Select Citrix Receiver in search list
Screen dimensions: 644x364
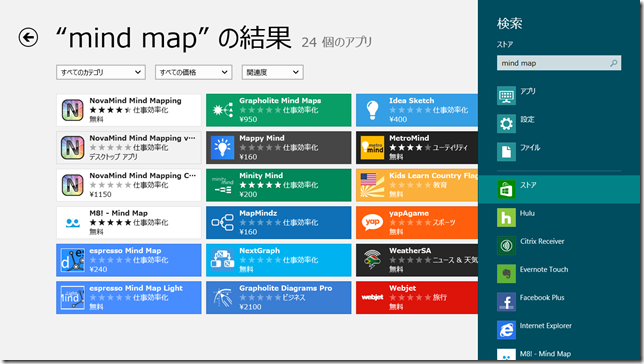click(559, 245)
